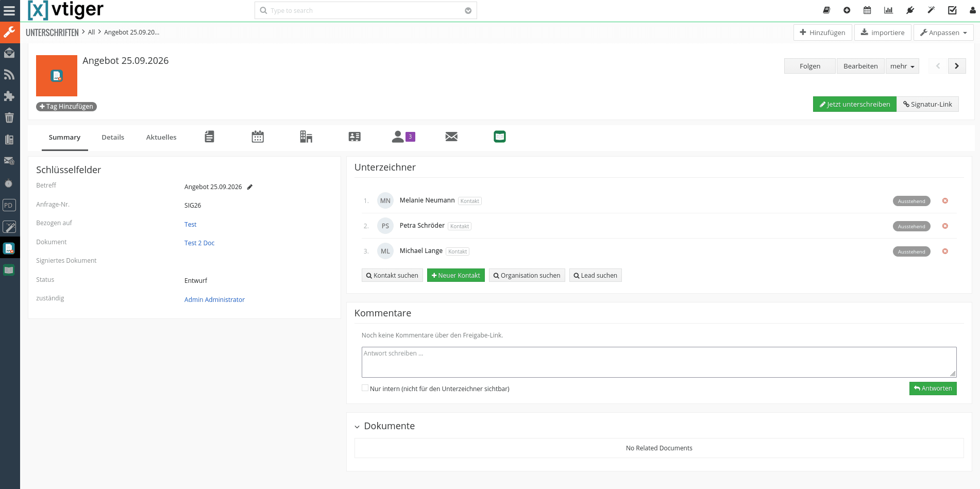
Task: Click 'Kontakt suchen' button
Action: click(392, 275)
